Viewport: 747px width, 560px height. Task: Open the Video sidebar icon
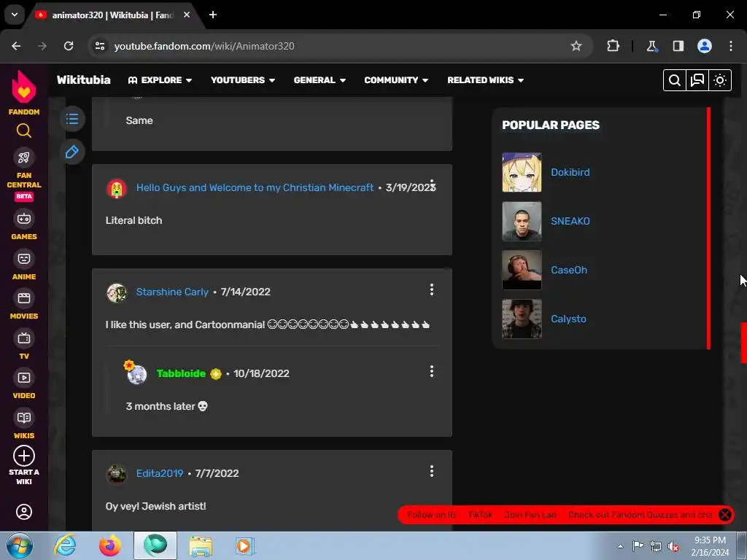24,378
